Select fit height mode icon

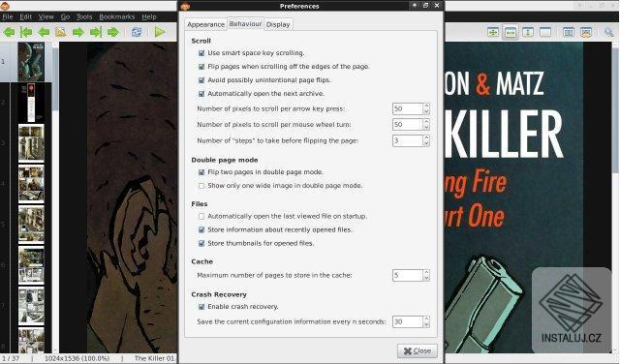(x=528, y=32)
